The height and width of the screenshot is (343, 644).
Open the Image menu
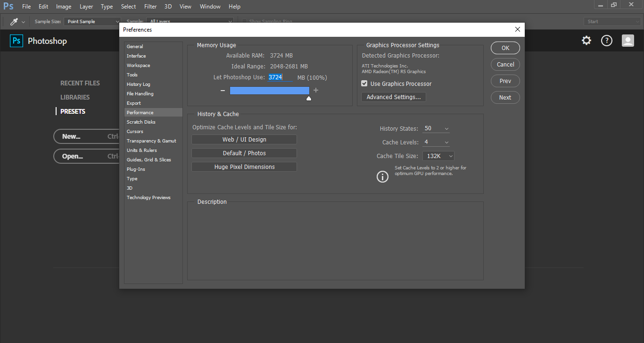pyautogui.click(x=64, y=7)
